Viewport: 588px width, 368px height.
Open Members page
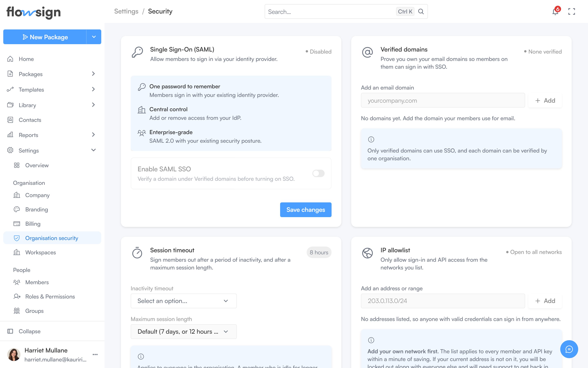(52, 282)
